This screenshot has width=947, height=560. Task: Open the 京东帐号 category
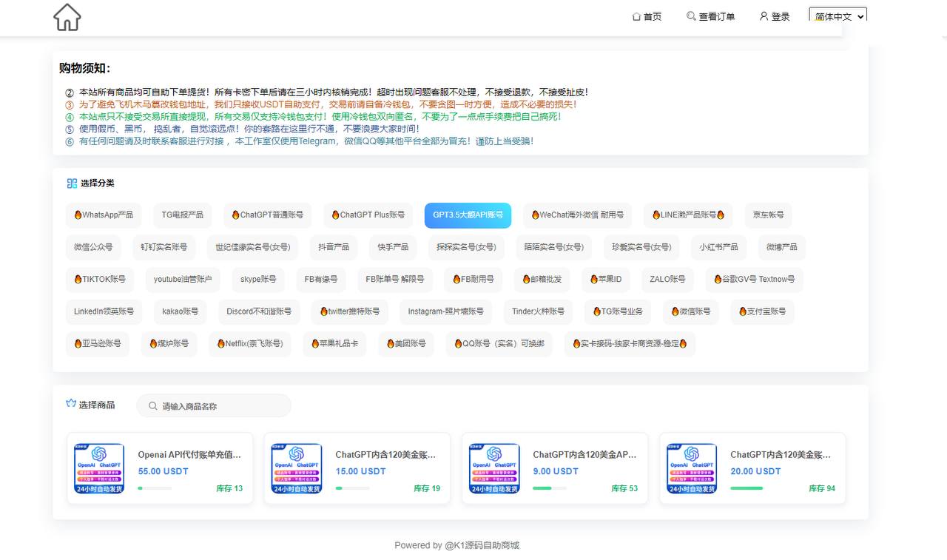pos(768,215)
